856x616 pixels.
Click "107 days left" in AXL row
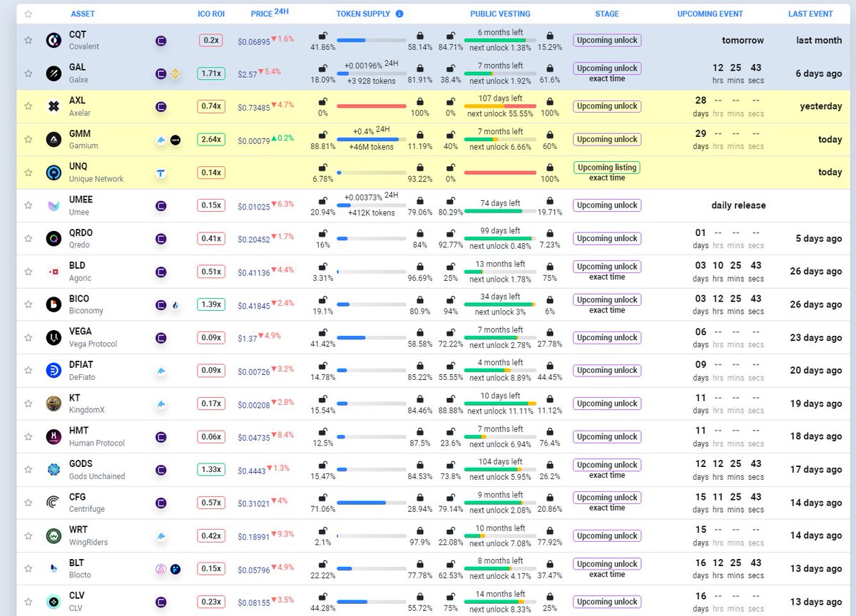coord(500,98)
